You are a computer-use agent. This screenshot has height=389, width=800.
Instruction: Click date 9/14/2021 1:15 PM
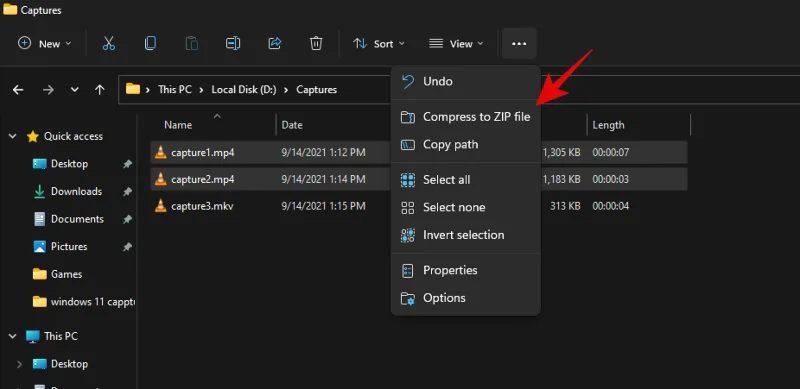click(x=323, y=206)
